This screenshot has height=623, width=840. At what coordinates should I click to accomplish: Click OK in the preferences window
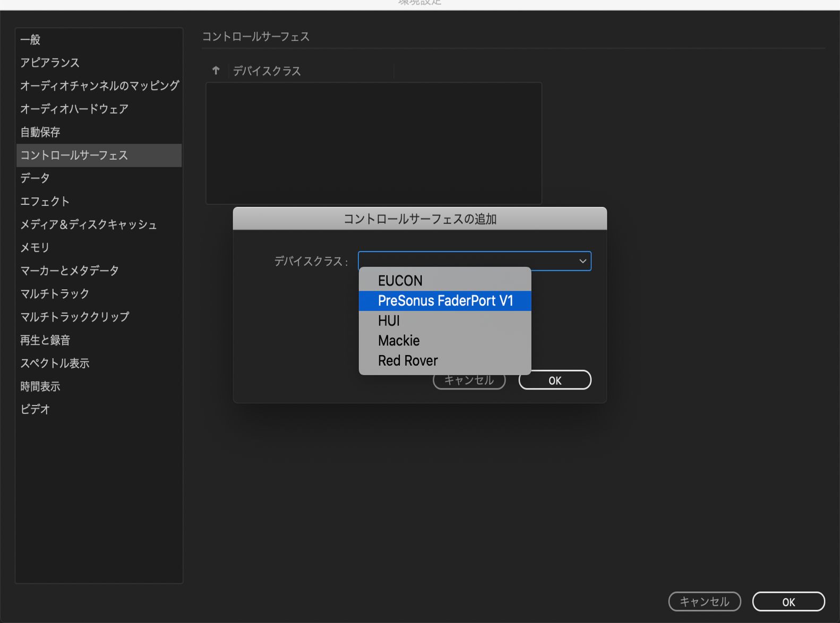click(x=788, y=602)
